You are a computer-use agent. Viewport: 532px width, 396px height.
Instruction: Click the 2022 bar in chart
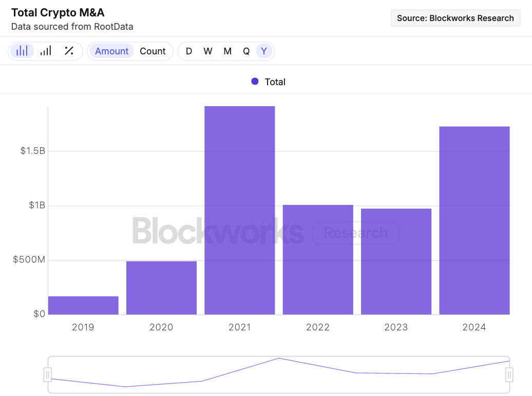[318, 260]
